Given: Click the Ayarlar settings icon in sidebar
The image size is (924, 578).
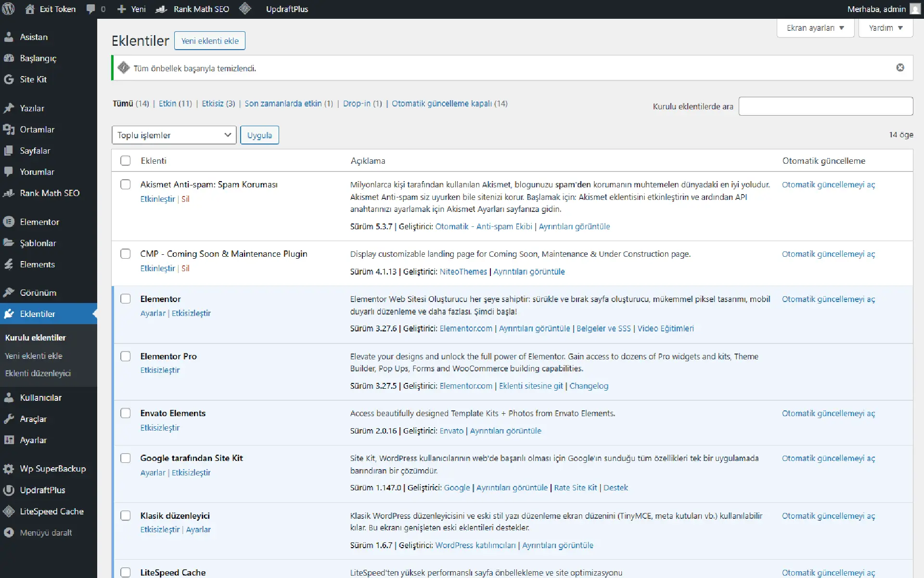Looking at the screenshot, I should pyautogui.click(x=9, y=440).
